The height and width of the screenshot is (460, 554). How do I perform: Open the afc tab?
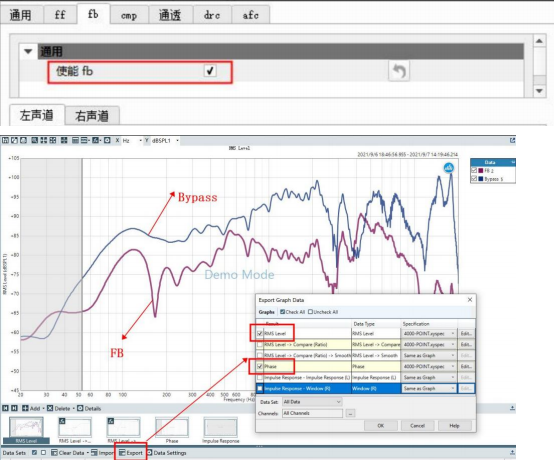[x=251, y=15]
